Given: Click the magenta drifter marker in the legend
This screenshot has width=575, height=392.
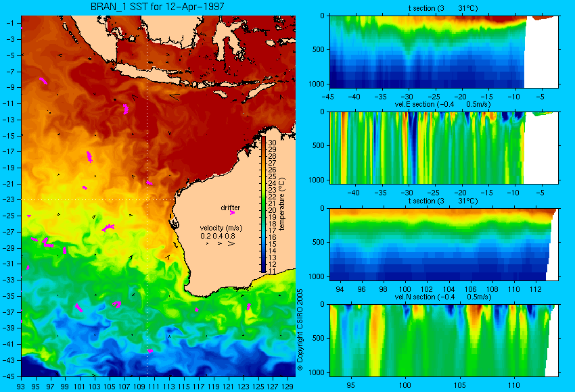Looking at the screenshot, I should (232, 212).
